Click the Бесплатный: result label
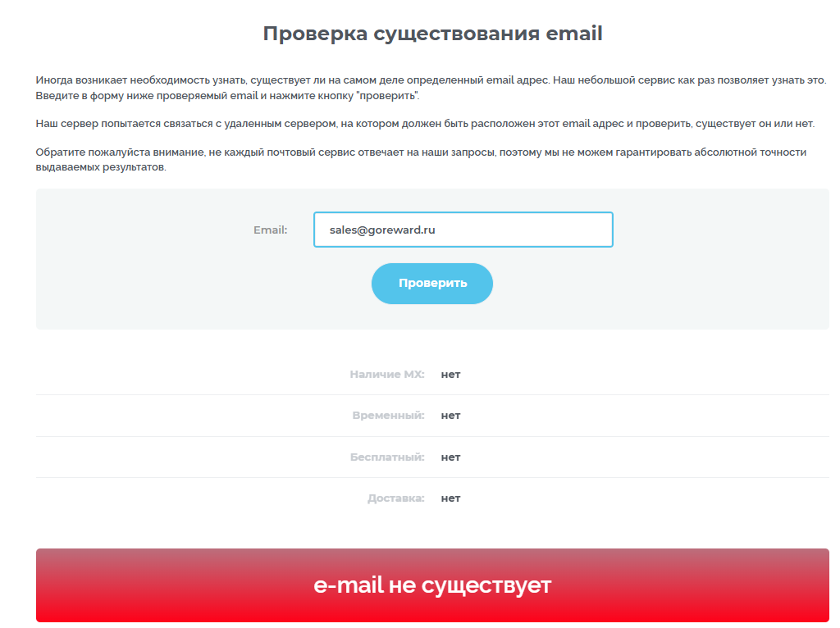Viewport: 840px width, 628px height. coord(387,457)
